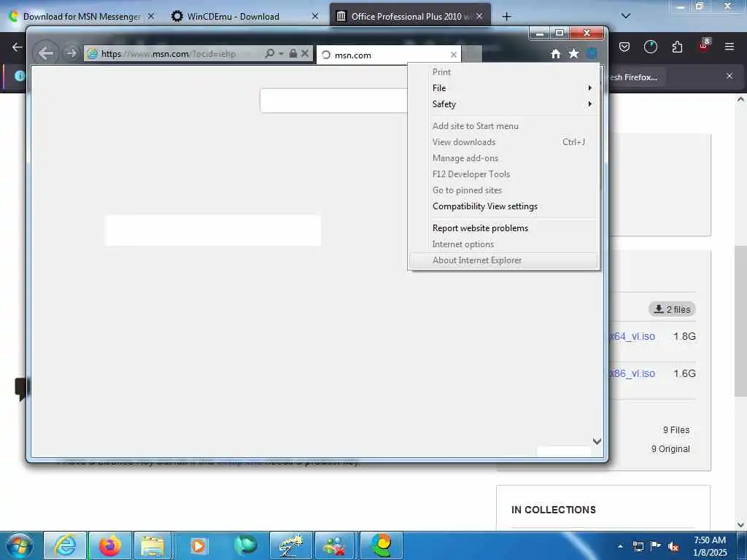Click the MSN page search box
The width and height of the screenshot is (747, 560).
point(333,101)
